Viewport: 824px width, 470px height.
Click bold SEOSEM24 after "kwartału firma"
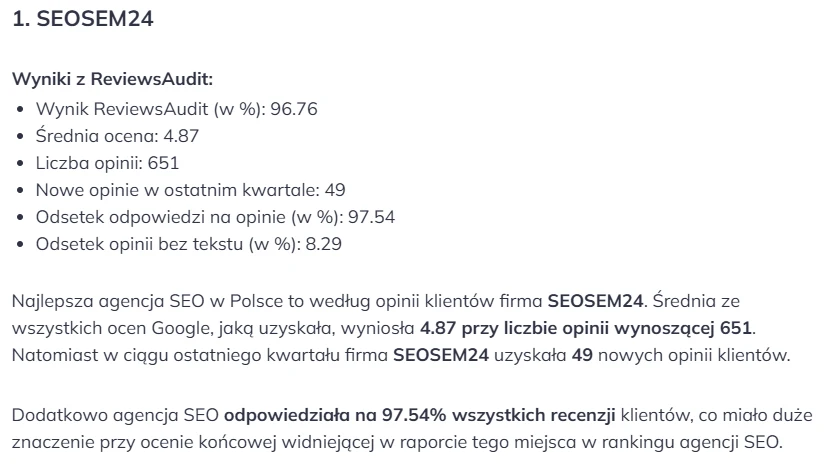point(441,354)
